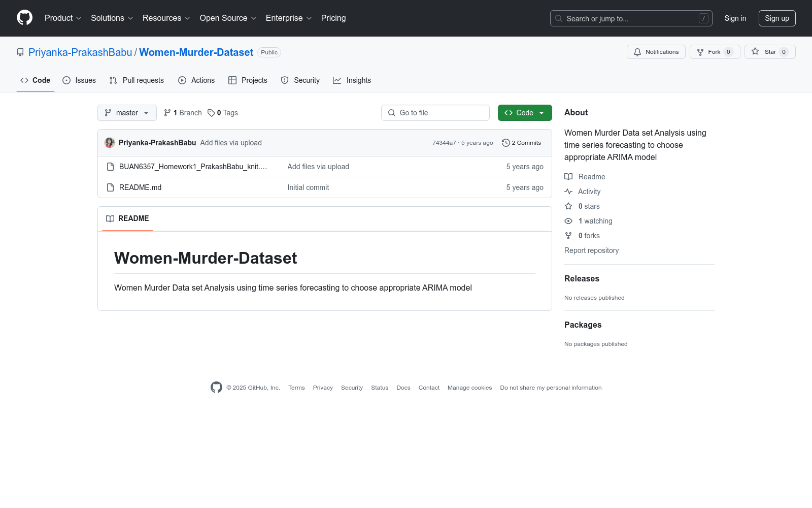
Task: Switch to the Code tab
Action: click(35, 80)
